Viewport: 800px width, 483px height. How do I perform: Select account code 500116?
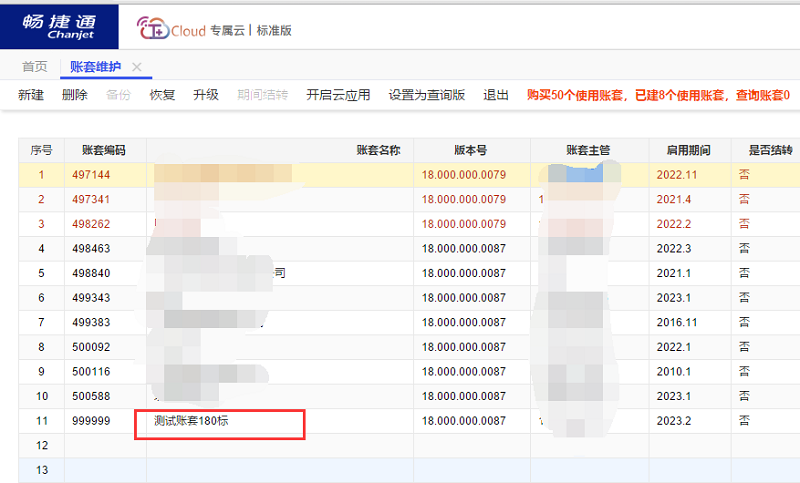click(91, 372)
